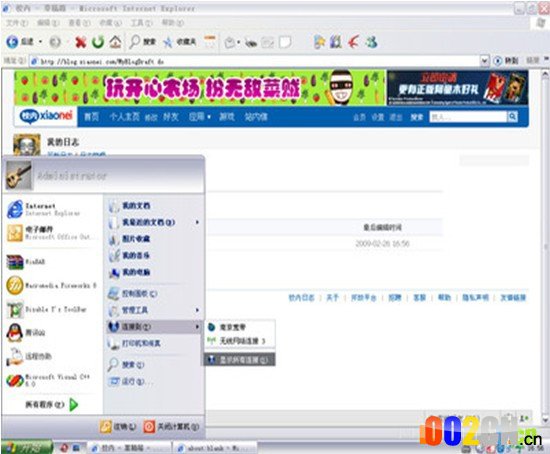Click the History toolbar icon
This screenshot has width=550, height=454.
pyautogui.click(x=210, y=42)
